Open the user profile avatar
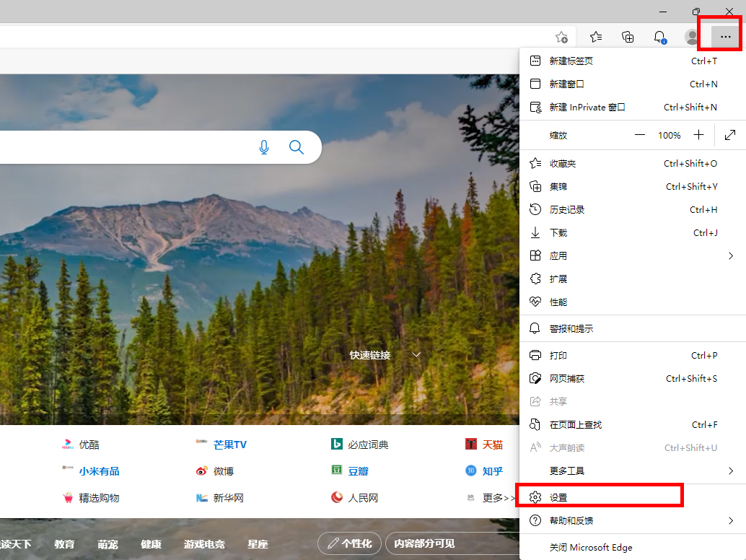746x560 pixels. [x=692, y=37]
